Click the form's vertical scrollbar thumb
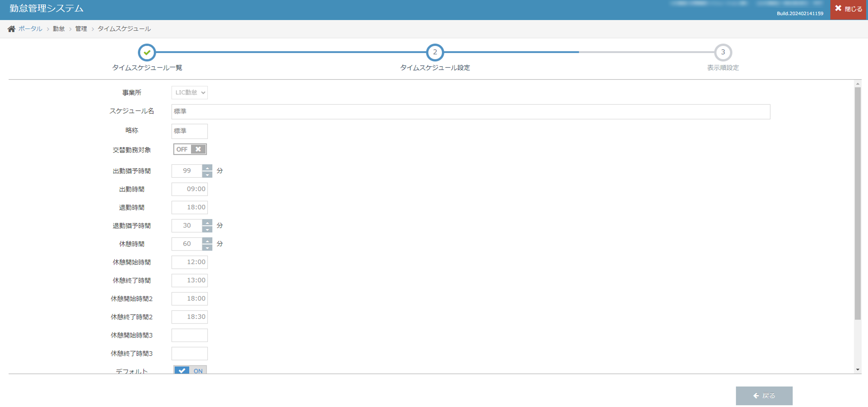 (x=858, y=203)
